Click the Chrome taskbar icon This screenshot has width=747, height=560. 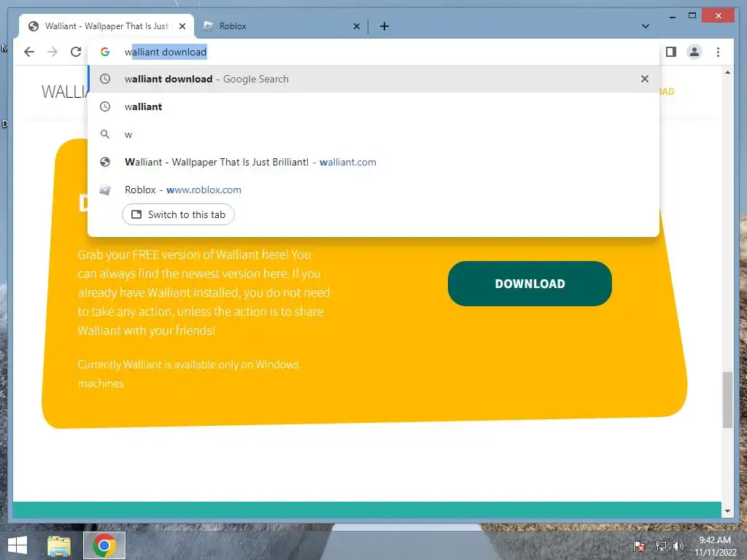click(104, 545)
